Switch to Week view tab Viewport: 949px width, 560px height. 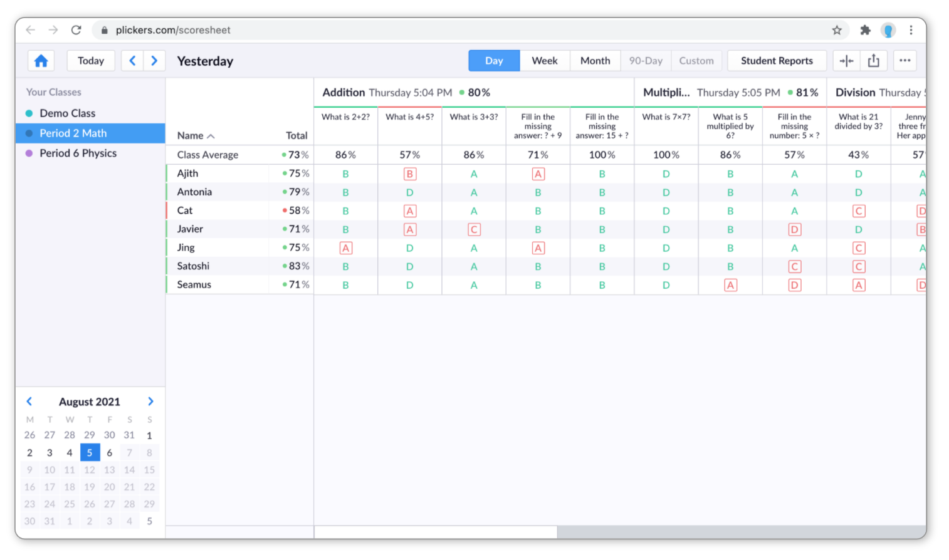click(x=544, y=61)
